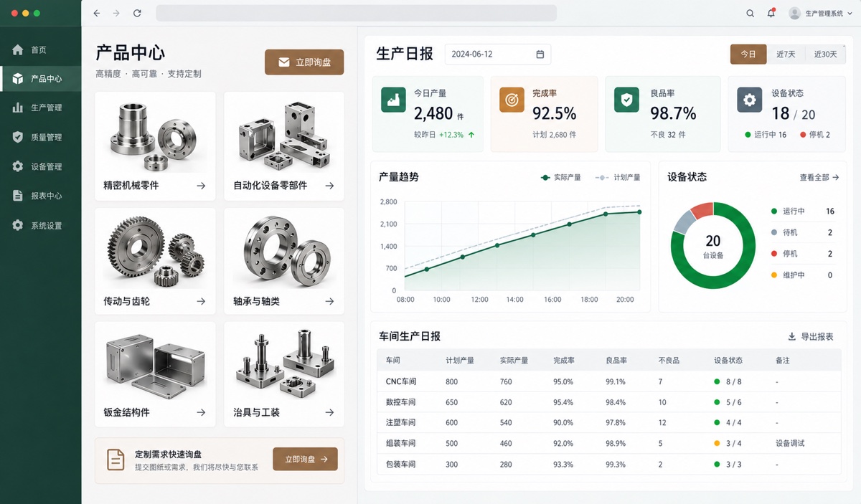Click arrow beside 传动与齿轮

coord(201,302)
